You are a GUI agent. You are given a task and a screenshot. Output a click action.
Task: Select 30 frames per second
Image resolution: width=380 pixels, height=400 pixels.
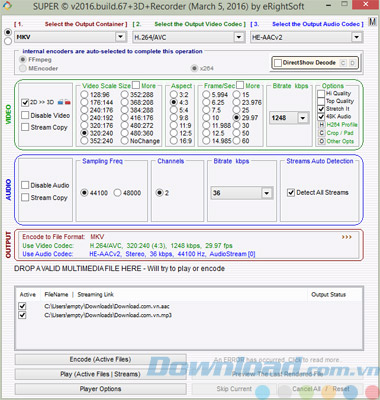point(237,125)
